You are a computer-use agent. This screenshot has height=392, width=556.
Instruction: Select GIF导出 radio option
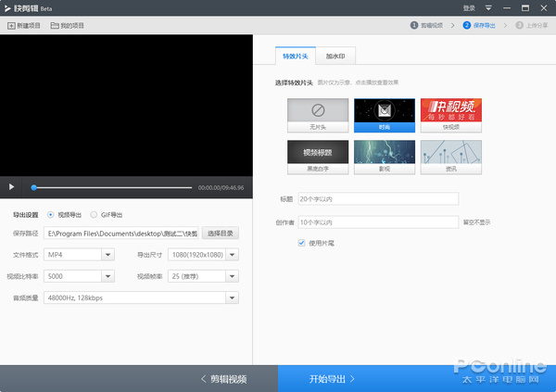[x=94, y=214]
